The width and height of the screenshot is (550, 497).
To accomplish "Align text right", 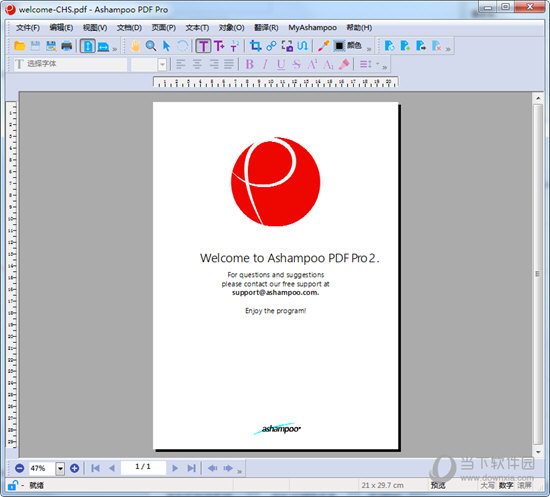I will pyautogui.click(x=213, y=64).
